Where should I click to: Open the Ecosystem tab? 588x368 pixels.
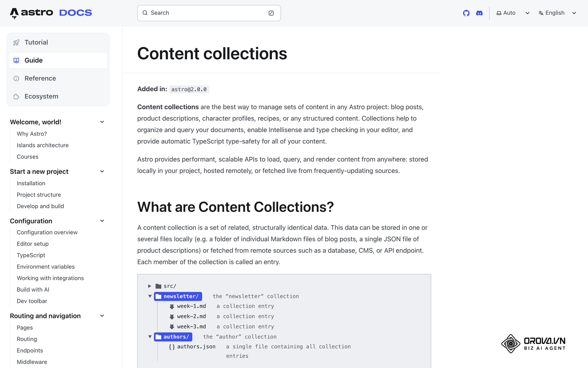click(x=58, y=96)
